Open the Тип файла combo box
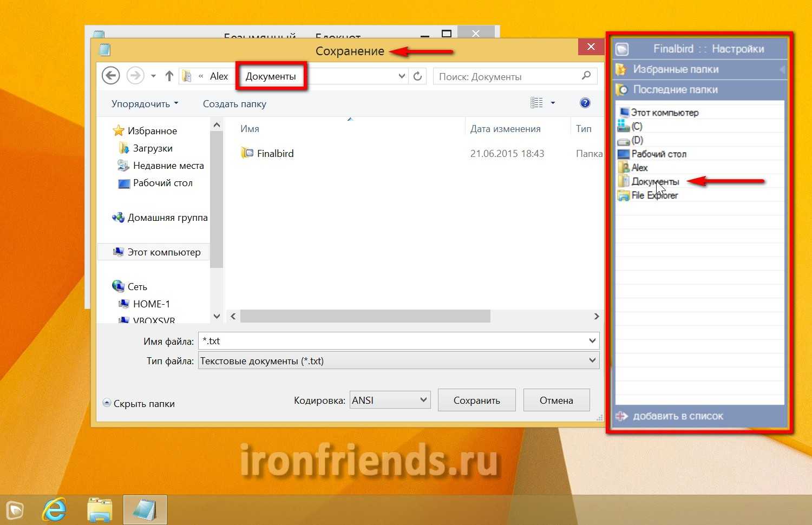The height and width of the screenshot is (525, 812). [399, 360]
